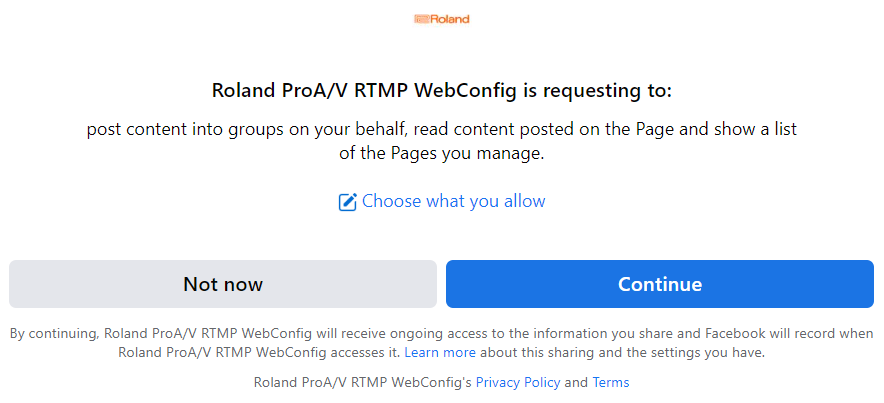884x403 pixels.
Task: Click "Roland ProA/V RTMP WebConfig's" footer text
Action: click(x=363, y=383)
